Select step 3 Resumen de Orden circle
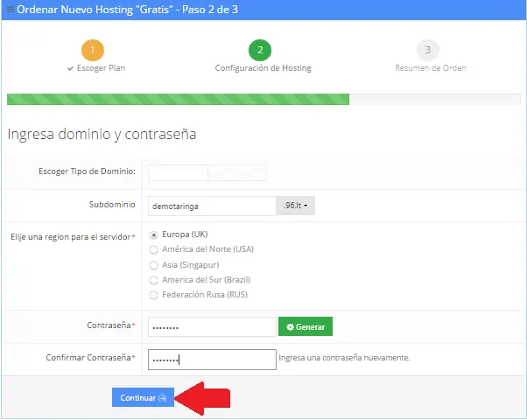The image size is (527, 420). tap(428, 50)
